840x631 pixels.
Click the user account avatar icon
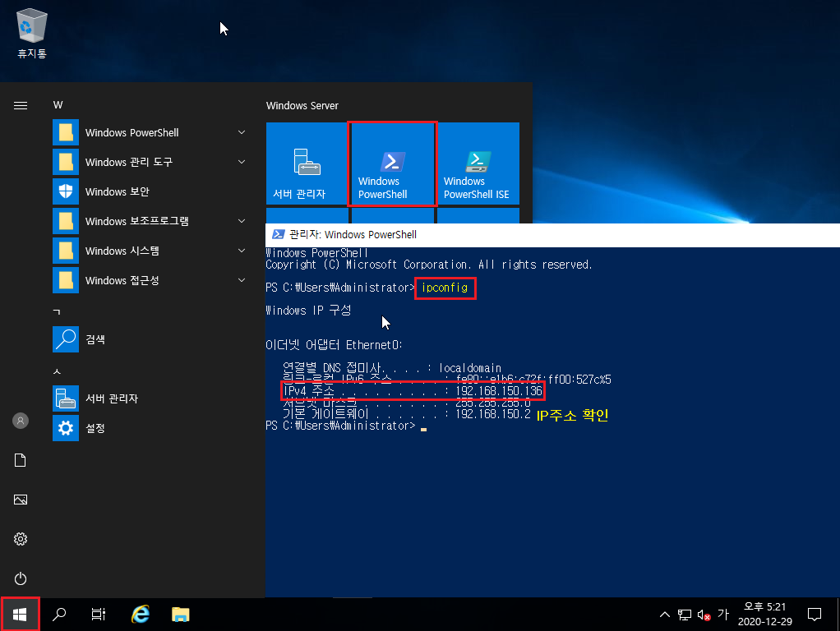pos(21,421)
